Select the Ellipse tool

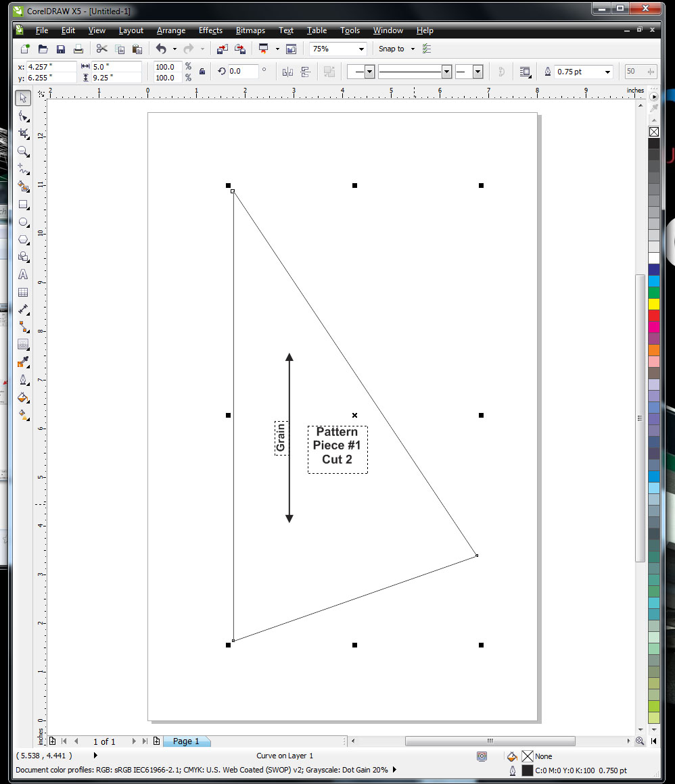tap(23, 222)
